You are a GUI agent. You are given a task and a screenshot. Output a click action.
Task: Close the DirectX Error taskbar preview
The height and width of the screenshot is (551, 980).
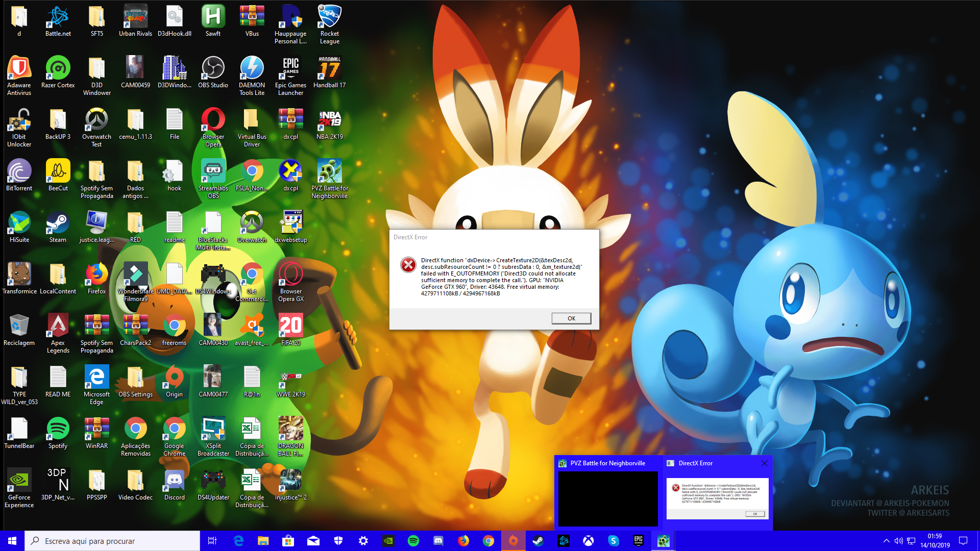click(x=764, y=463)
